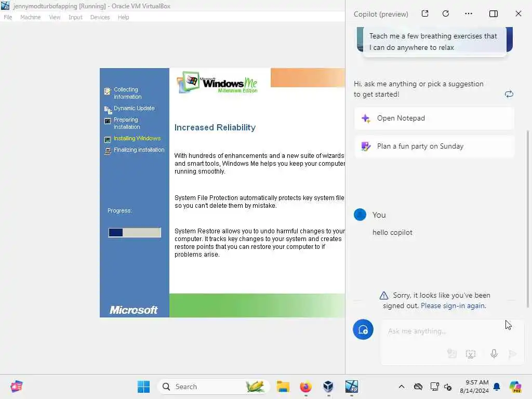Image resolution: width=532 pixels, height=399 pixels.
Task: Click Please sign-in again link
Action: [453, 305]
